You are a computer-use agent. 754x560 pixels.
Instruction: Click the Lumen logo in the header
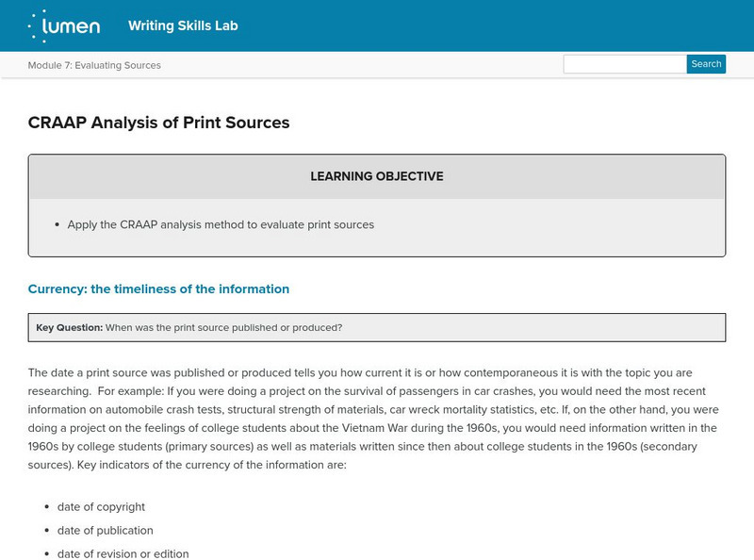click(64, 25)
